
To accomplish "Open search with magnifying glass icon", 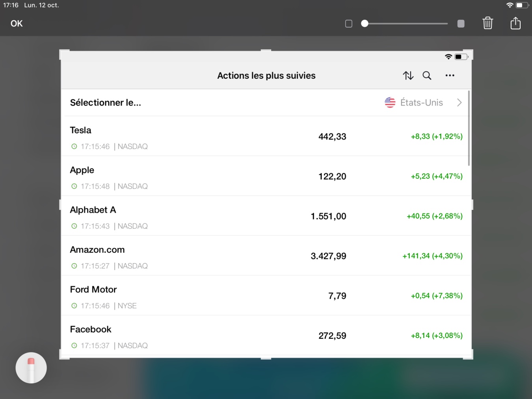I will coord(427,76).
